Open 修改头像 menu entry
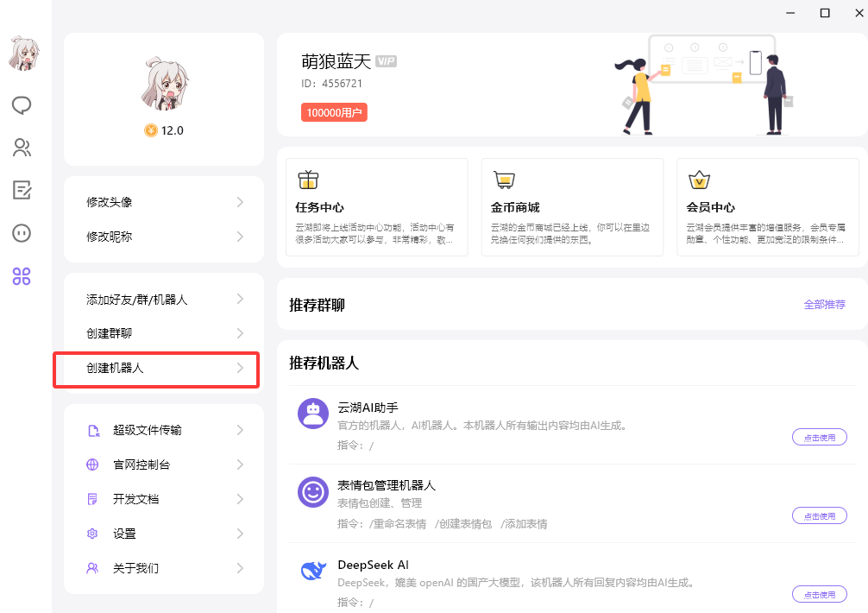The width and height of the screenshot is (868, 613). [164, 202]
